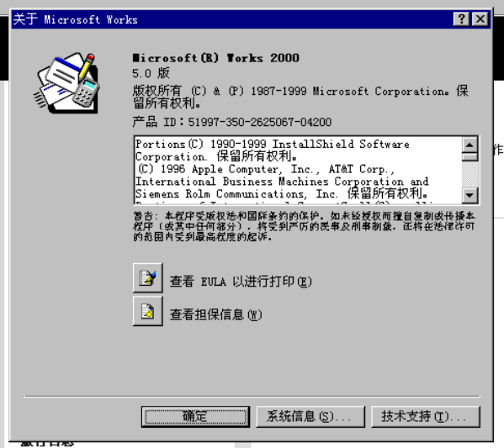Click the Microsoft(R) Works 2000 heading
504x448 pixels.
[215, 58]
